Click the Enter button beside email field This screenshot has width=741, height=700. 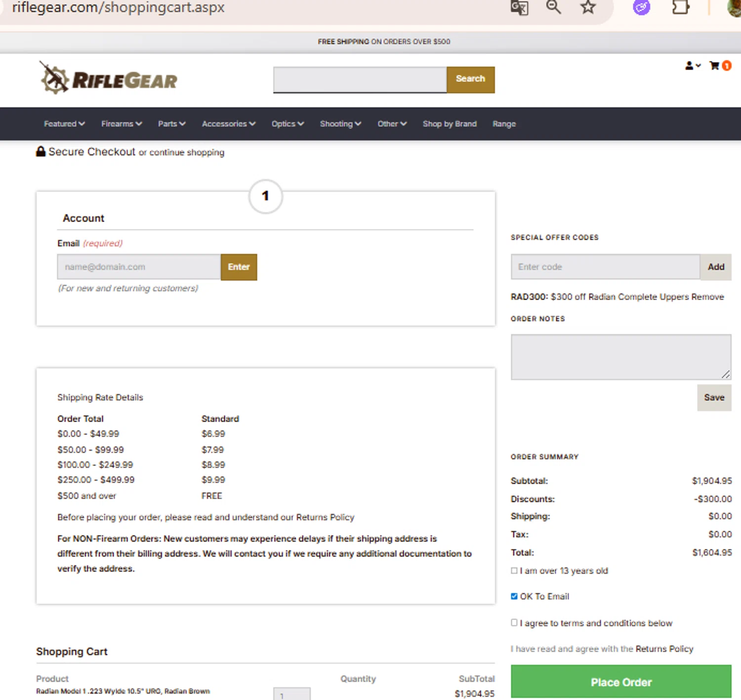(239, 267)
